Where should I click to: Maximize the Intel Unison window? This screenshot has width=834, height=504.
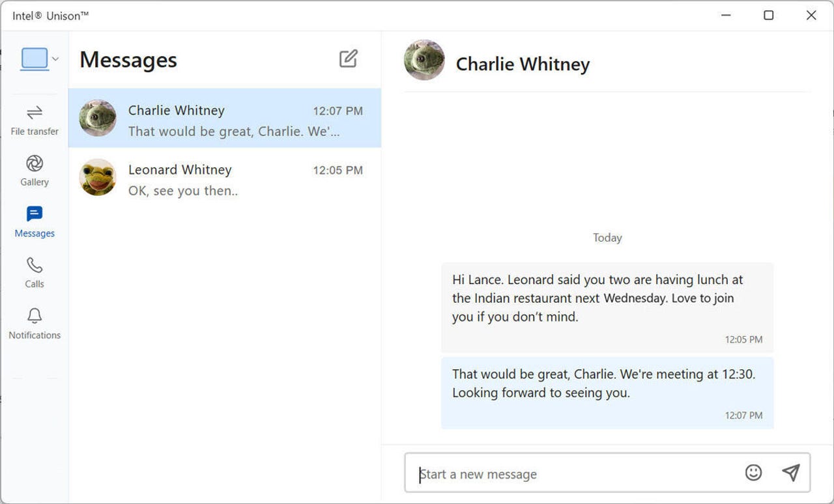tap(769, 15)
